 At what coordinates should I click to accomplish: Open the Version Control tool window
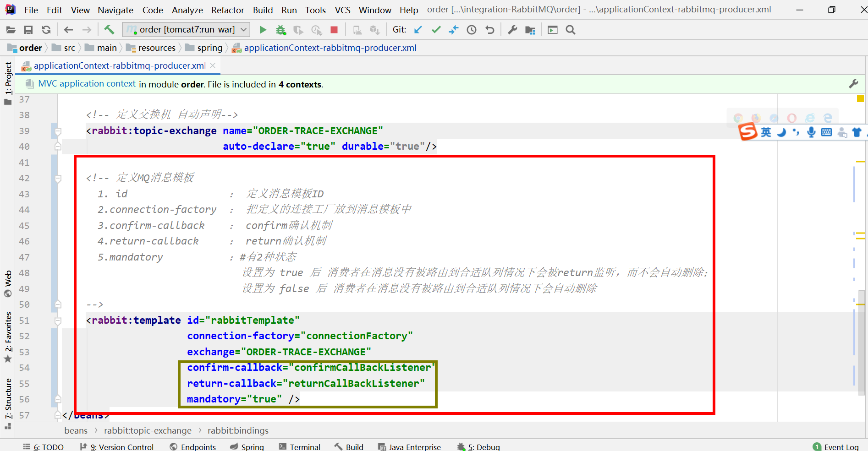tap(116, 447)
